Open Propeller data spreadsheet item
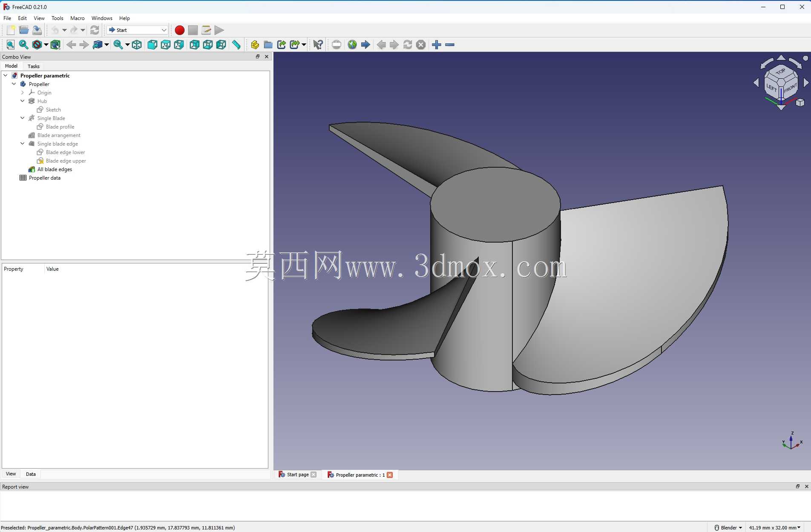The width and height of the screenshot is (811, 532). 44,178
